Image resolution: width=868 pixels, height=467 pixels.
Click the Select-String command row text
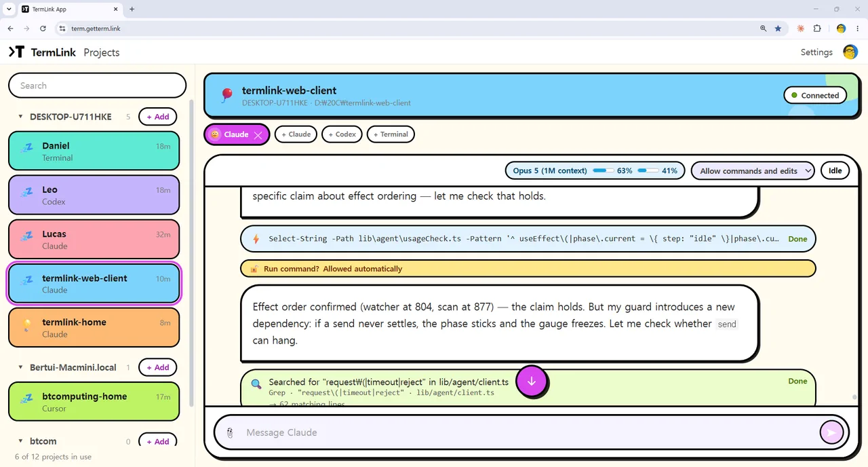tap(524, 239)
